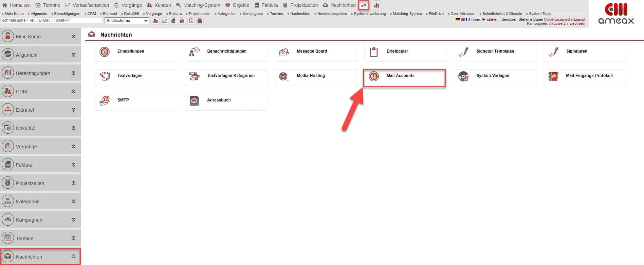Click the Message Board tile

click(315, 52)
